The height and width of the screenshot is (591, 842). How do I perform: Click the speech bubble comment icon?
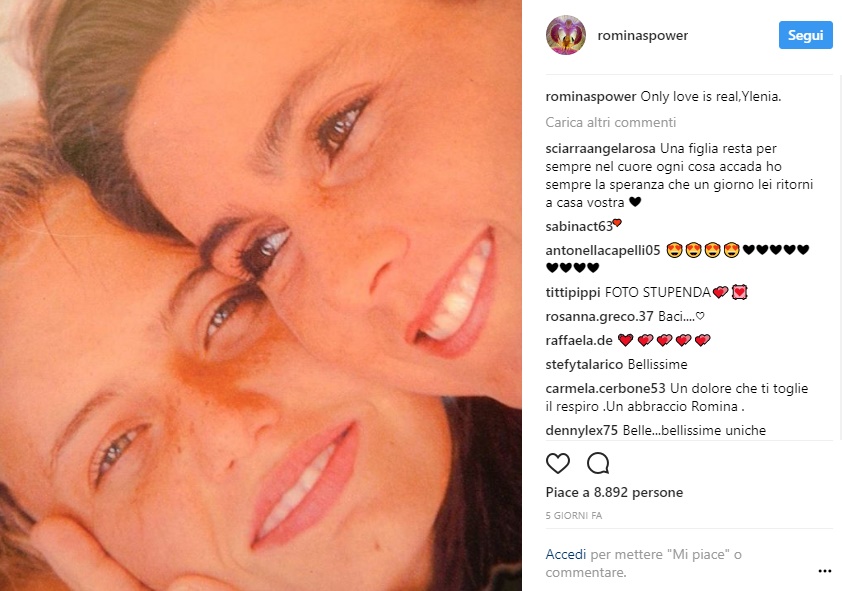[598, 463]
